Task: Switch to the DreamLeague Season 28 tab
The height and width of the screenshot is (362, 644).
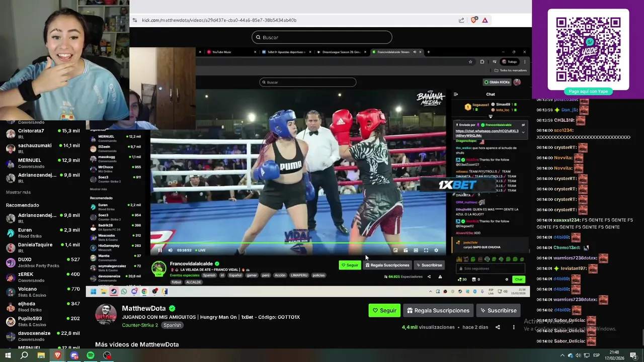Action: coord(342,52)
